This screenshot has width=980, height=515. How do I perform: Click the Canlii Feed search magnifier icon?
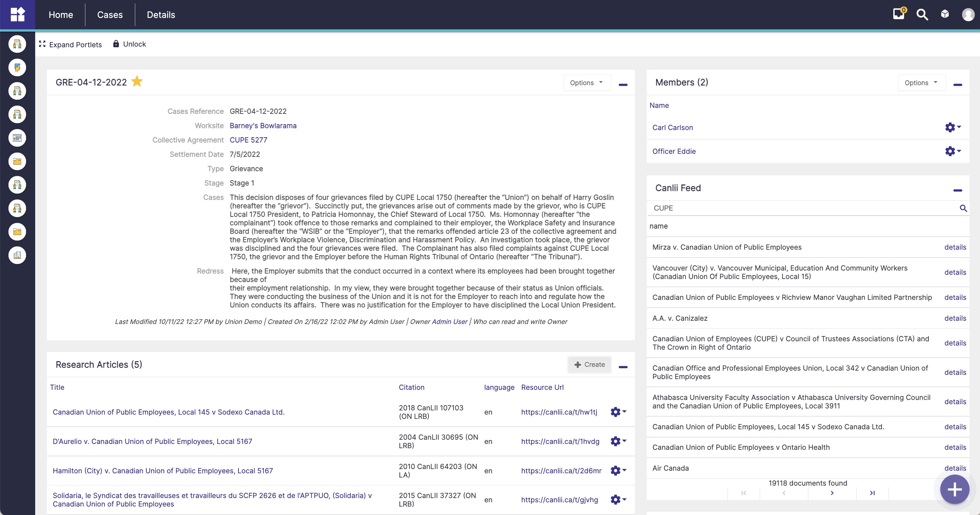963,208
